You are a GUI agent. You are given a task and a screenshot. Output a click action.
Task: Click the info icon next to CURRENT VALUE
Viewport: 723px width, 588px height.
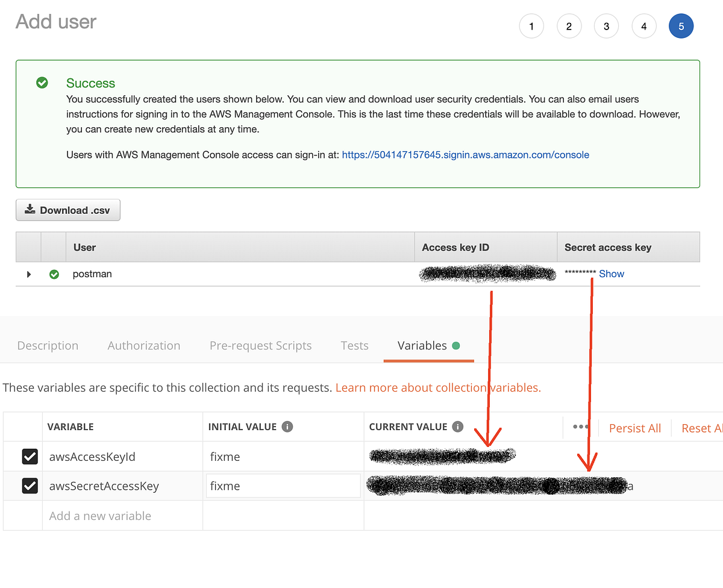pyautogui.click(x=458, y=426)
